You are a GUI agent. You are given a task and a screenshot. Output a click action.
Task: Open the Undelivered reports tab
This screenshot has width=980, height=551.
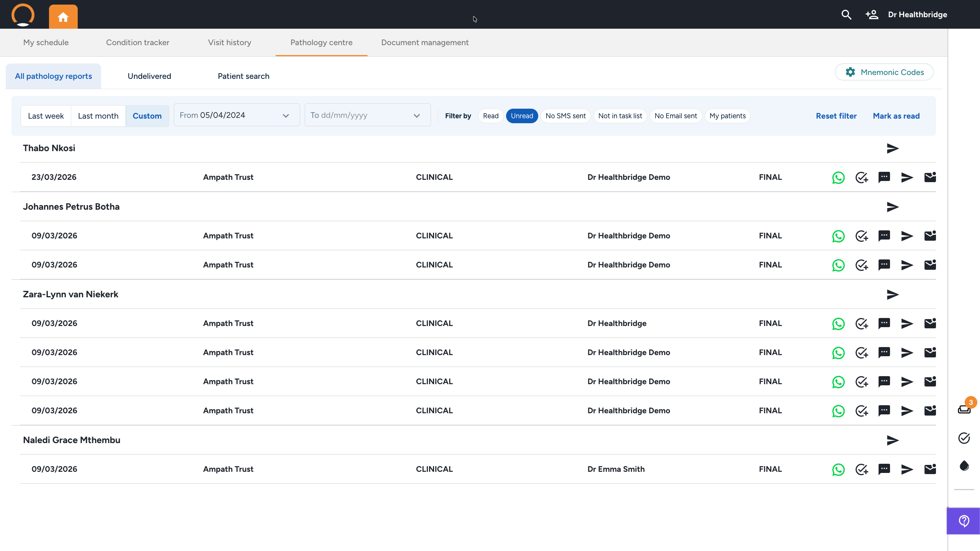pyautogui.click(x=149, y=76)
